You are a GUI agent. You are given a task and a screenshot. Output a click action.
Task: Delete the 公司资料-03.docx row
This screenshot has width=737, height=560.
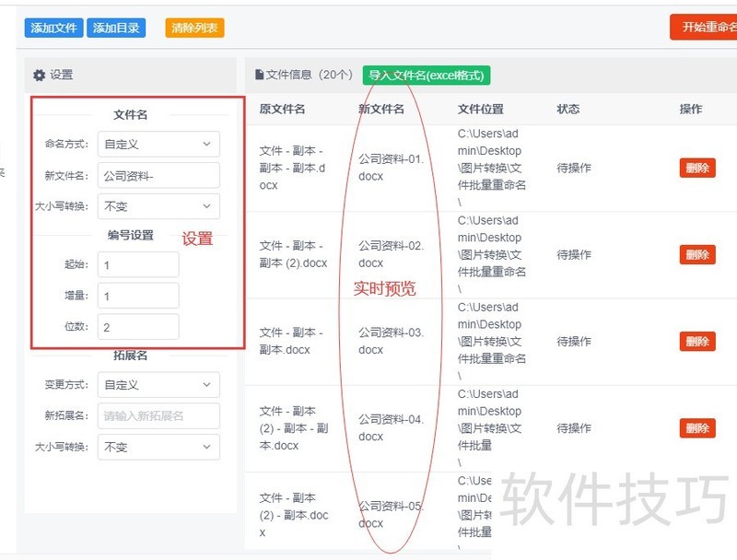click(697, 342)
